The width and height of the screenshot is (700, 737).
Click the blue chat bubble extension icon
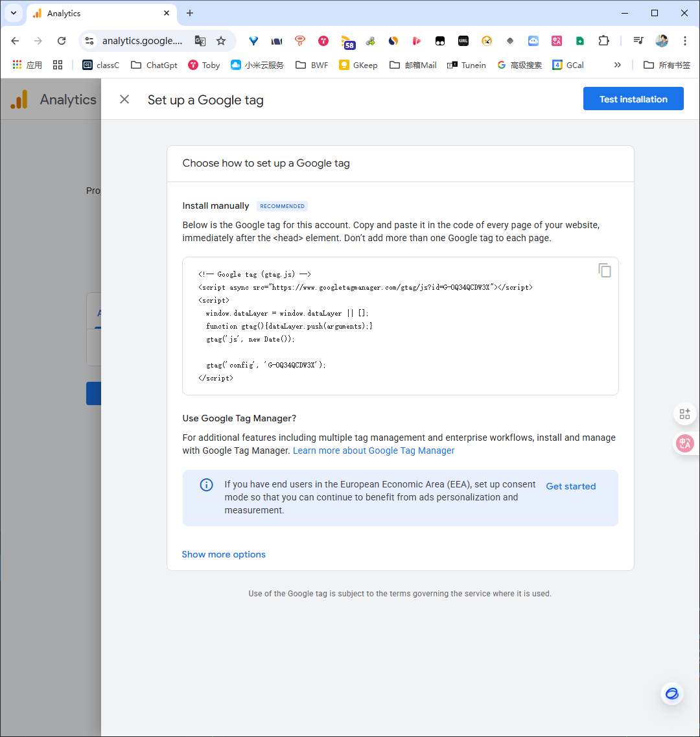pos(533,41)
